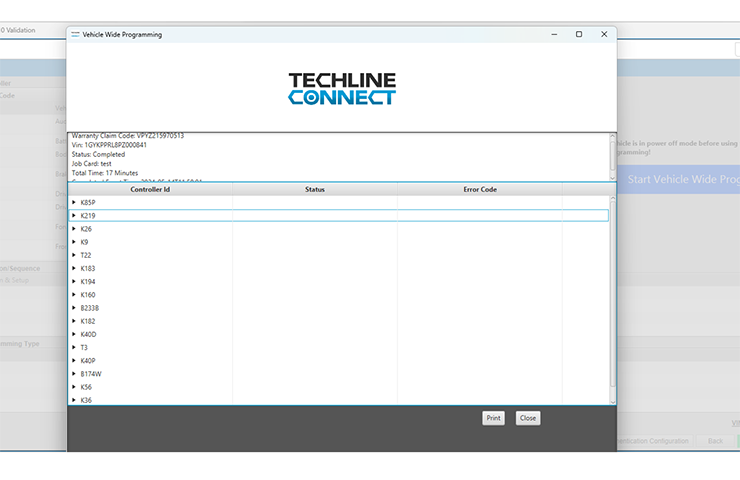The width and height of the screenshot is (740, 480).
Task: Click the controller table vertical scrollbar
Action: [x=613, y=300]
